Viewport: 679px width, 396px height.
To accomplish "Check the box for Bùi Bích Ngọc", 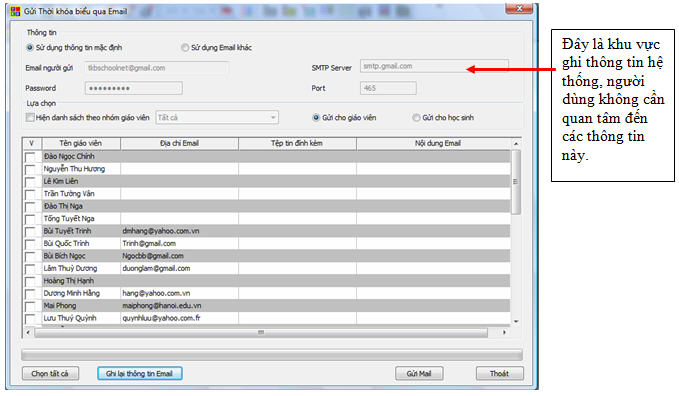I will pos(30,256).
